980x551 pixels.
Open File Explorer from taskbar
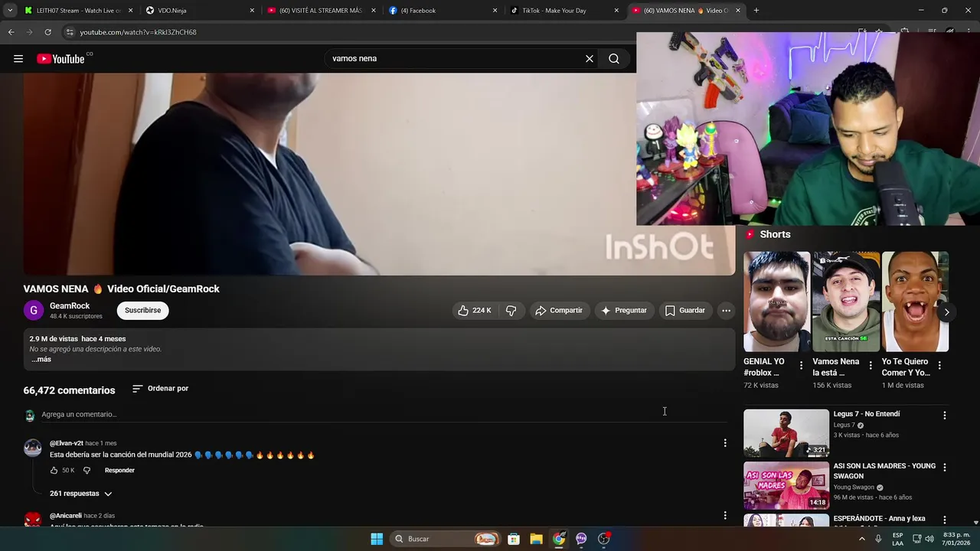(536, 539)
